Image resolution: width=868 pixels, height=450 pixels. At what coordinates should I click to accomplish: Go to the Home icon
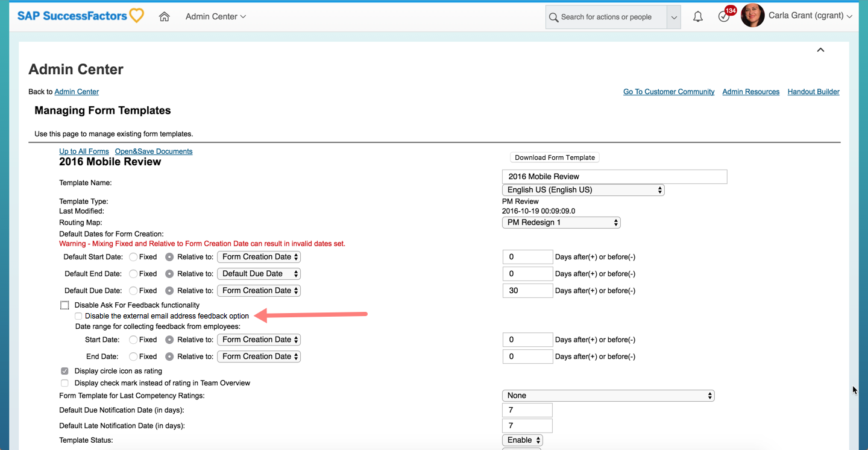pos(164,17)
